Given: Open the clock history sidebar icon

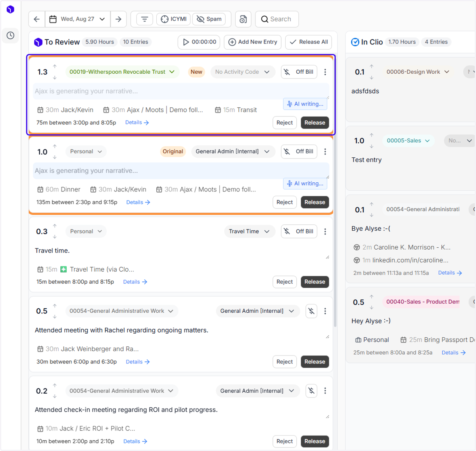Looking at the screenshot, I should (x=10, y=35).
